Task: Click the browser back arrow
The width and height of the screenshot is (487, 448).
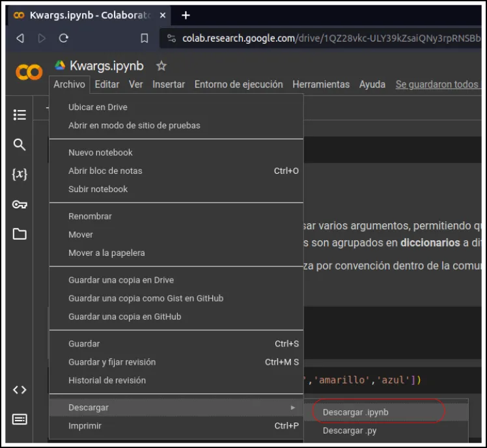Action: [x=20, y=38]
